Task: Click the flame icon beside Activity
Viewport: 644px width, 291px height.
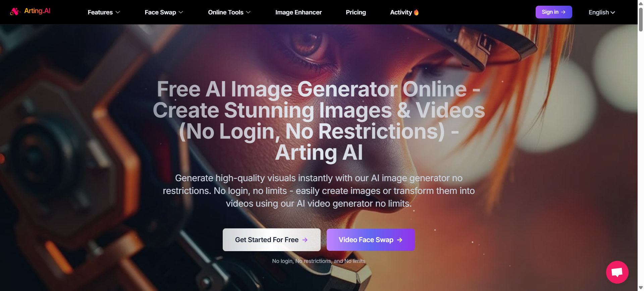Action: point(416,12)
